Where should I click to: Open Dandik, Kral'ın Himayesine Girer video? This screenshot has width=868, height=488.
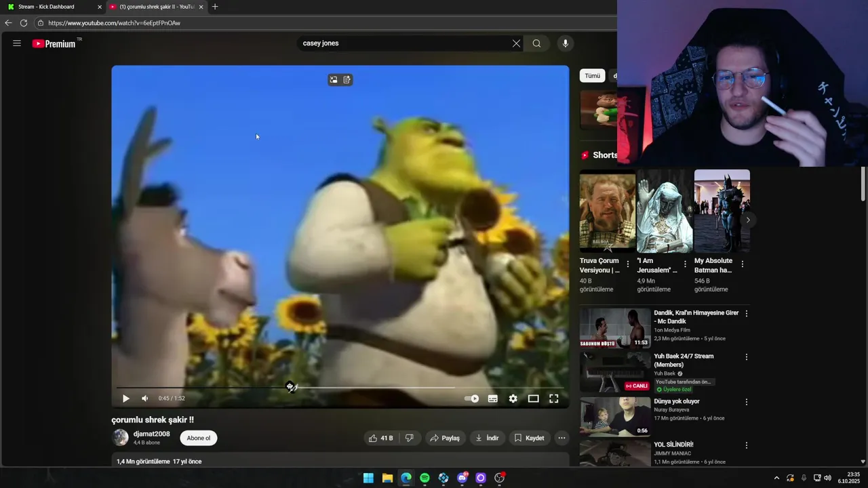coord(696,317)
